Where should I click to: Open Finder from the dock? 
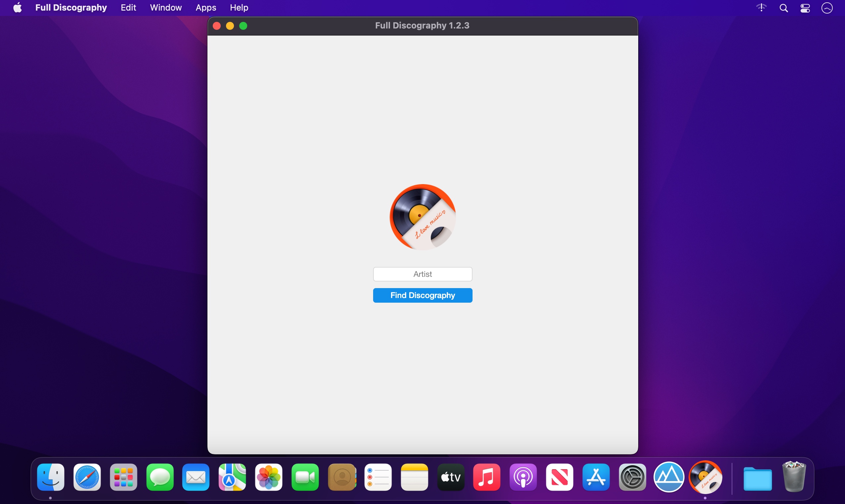pyautogui.click(x=51, y=477)
